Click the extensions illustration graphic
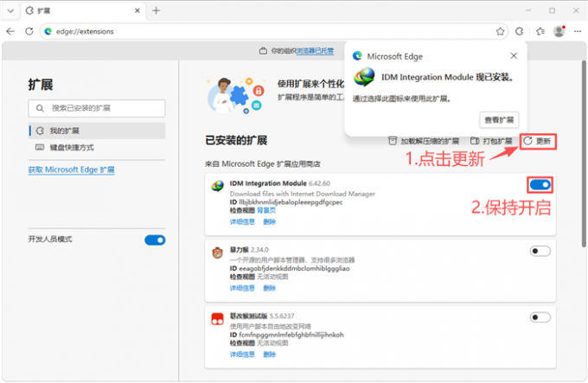588x383 pixels. click(x=236, y=95)
